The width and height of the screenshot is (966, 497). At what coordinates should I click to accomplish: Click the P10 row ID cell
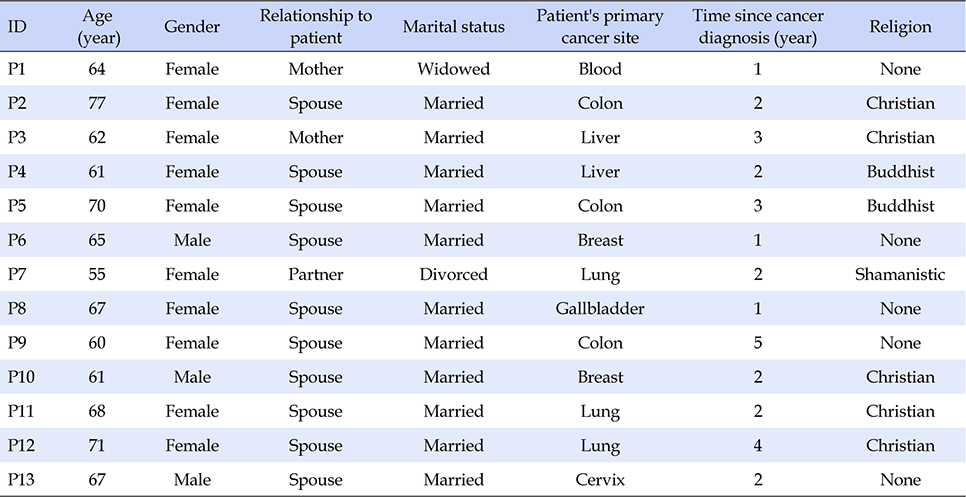tap(19, 377)
